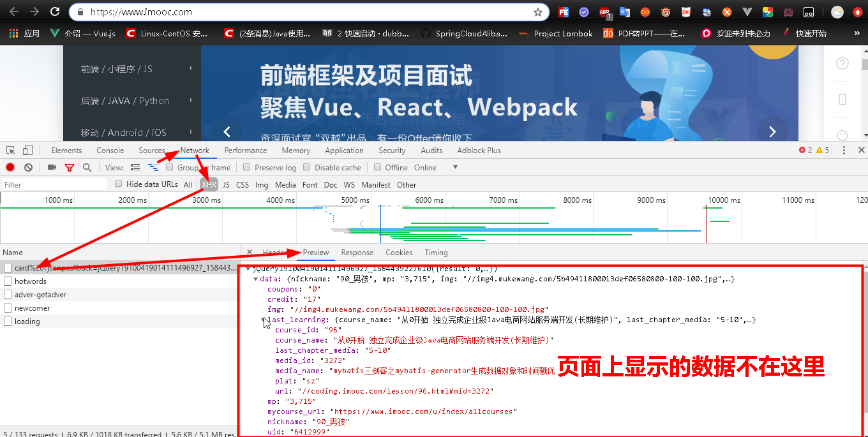Collapse the data object tree node
Image resolution: width=868 pixels, height=437 pixels.
point(256,279)
